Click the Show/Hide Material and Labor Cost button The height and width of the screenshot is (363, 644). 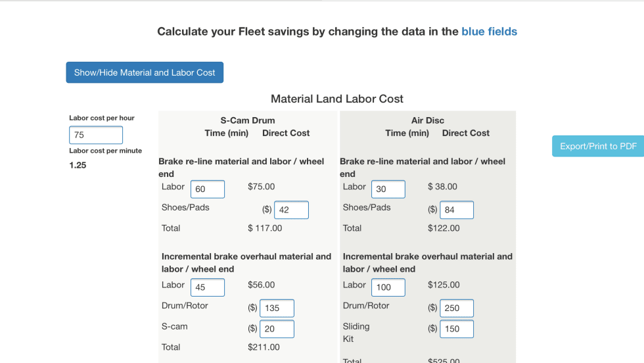[145, 72]
